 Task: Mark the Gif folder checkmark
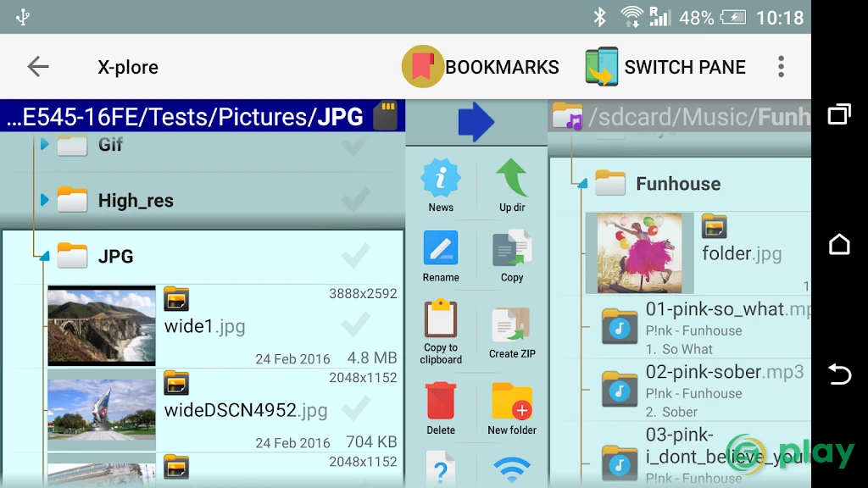pos(355,145)
